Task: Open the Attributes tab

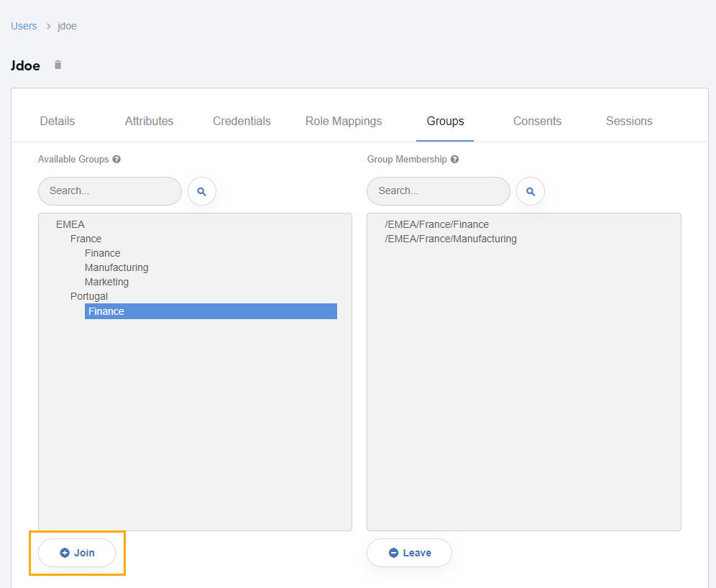Action: pos(150,121)
